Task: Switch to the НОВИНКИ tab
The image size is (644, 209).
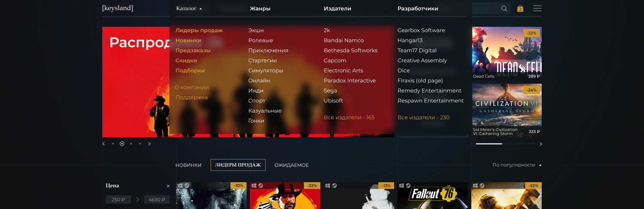Action: point(189,165)
